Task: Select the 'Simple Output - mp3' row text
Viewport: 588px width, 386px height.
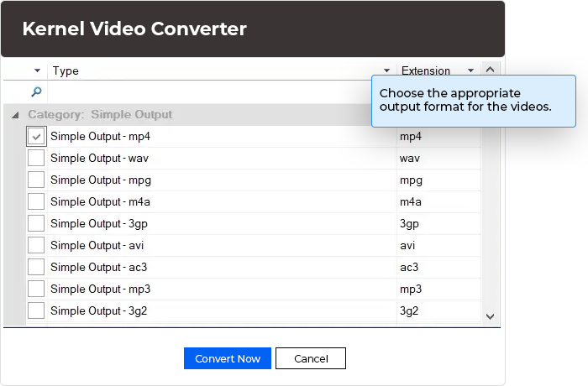Action: (101, 289)
